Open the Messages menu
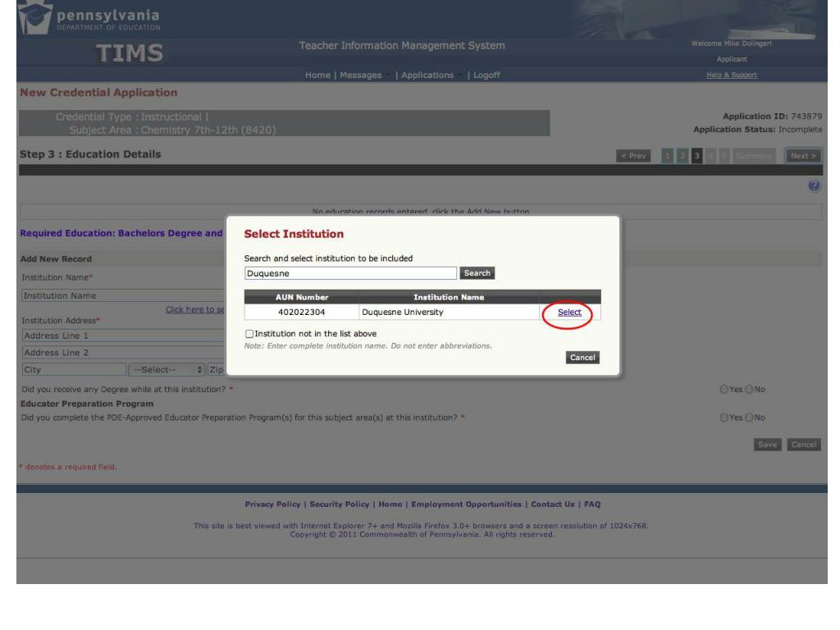Screen dimensions: 840x630 click(x=361, y=75)
